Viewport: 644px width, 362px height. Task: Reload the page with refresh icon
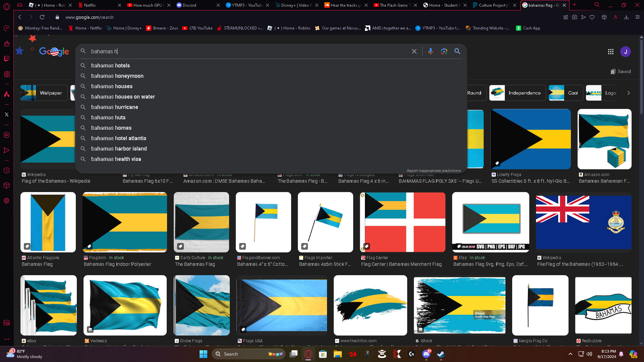pyautogui.click(x=42, y=17)
